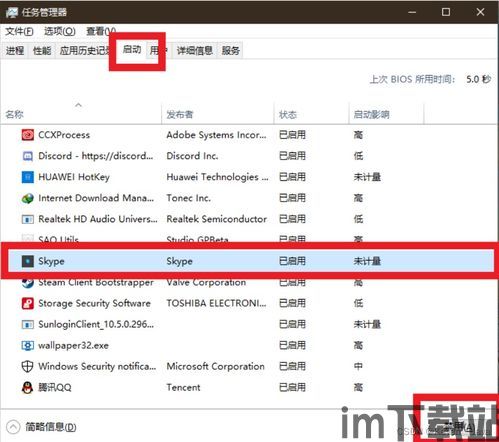The height and width of the screenshot is (442, 499).
Task: Click the wallpaper32.exe icon
Action: click(27, 345)
